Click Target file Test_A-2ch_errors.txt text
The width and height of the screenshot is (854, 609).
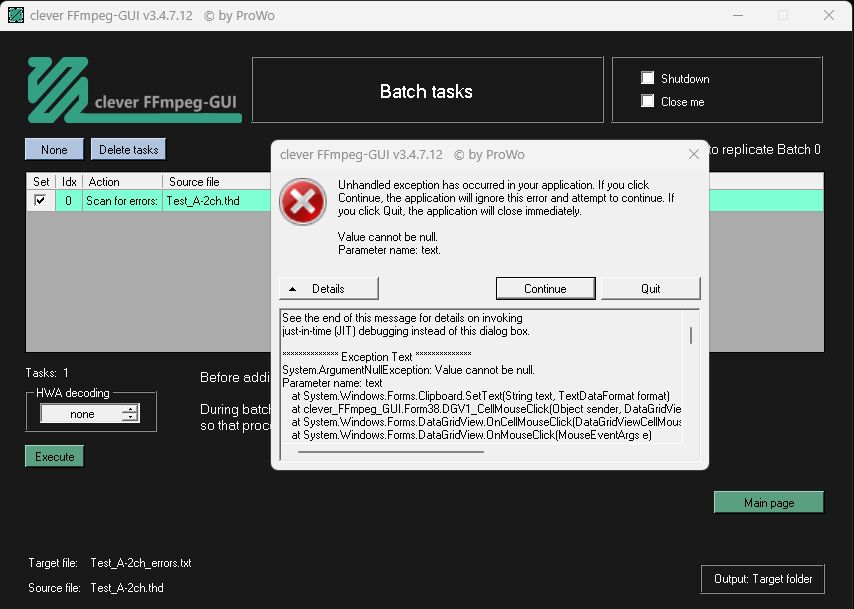[141, 563]
